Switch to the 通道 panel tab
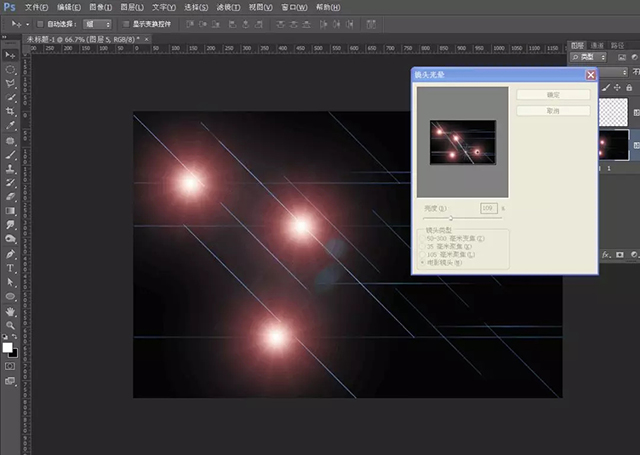Image resolution: width=640 pixels, height=455 pixels. click(598, 46)
